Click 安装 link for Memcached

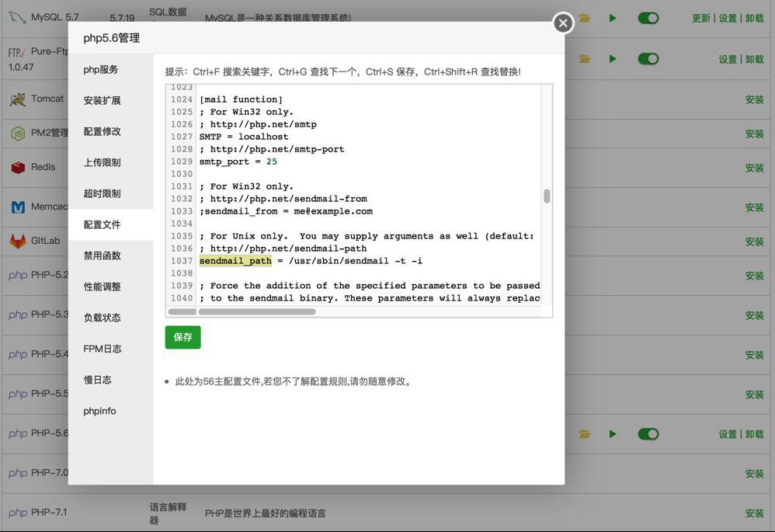[x=754, y=207]
